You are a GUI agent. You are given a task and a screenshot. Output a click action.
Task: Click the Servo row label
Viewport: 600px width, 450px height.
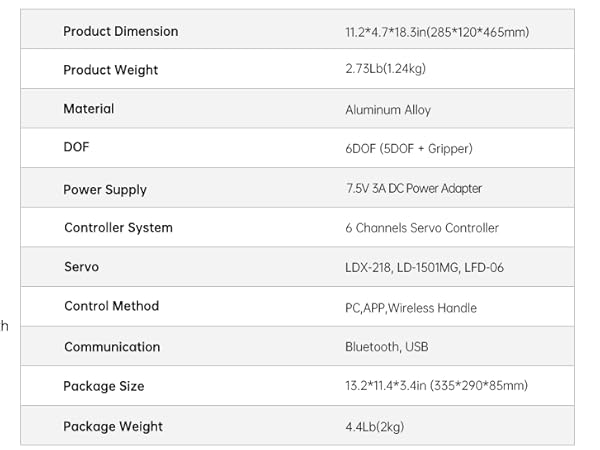point(81,267)
